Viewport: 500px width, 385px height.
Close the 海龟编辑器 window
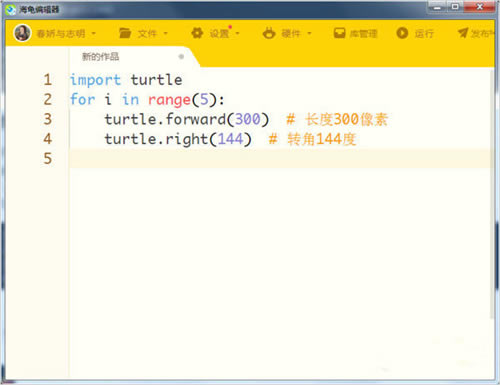tap(479, 7)
